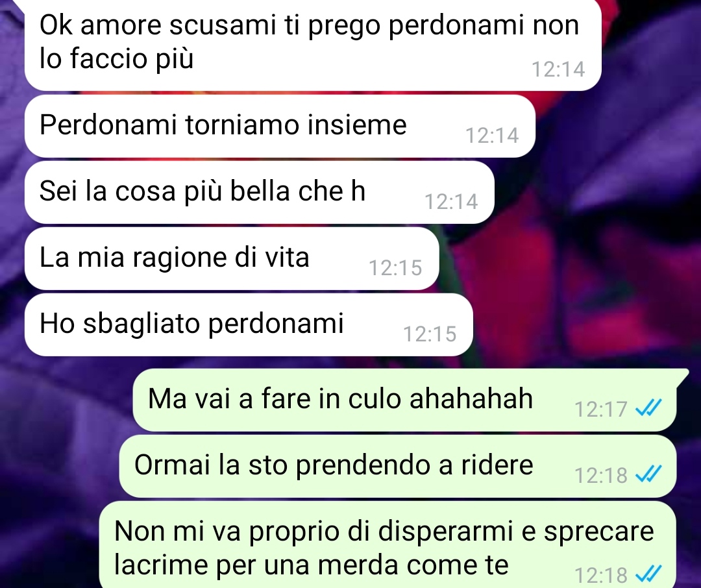Click timestamp 12:14 beside 'Perdonami torniamo insieme'
Viewport: 701px width, 588px height.
point(492,136)
